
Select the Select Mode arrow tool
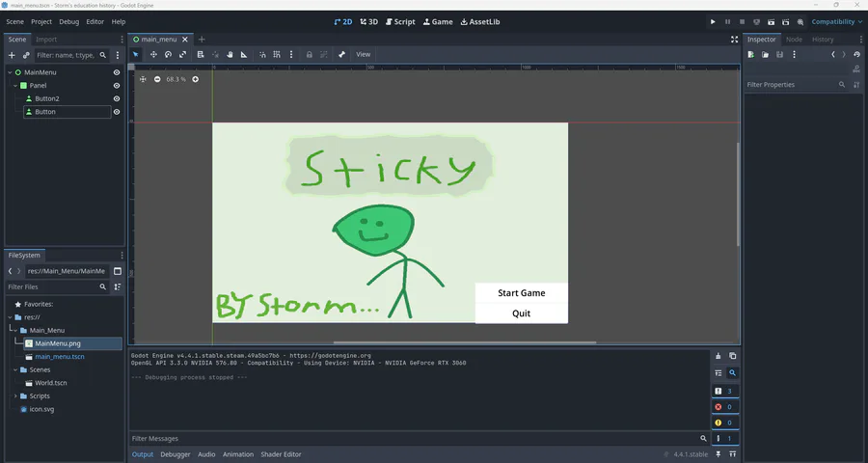point(136,54)
